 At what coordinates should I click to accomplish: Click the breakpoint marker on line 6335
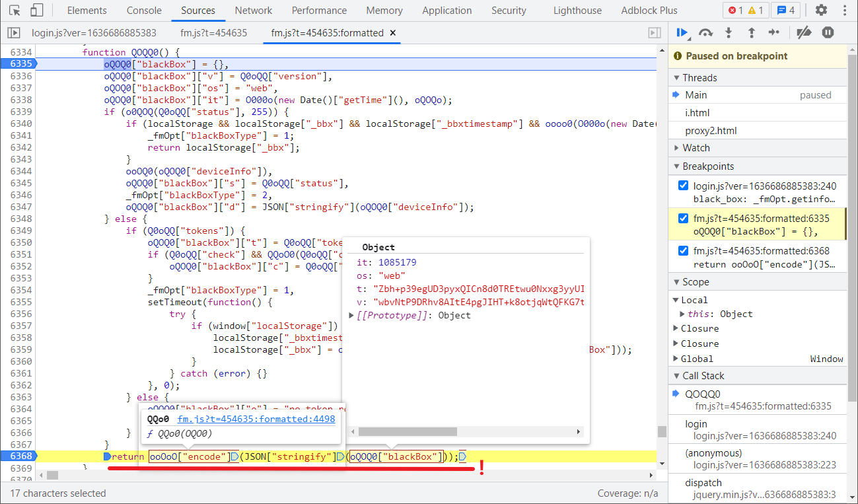tap(18, 64)
